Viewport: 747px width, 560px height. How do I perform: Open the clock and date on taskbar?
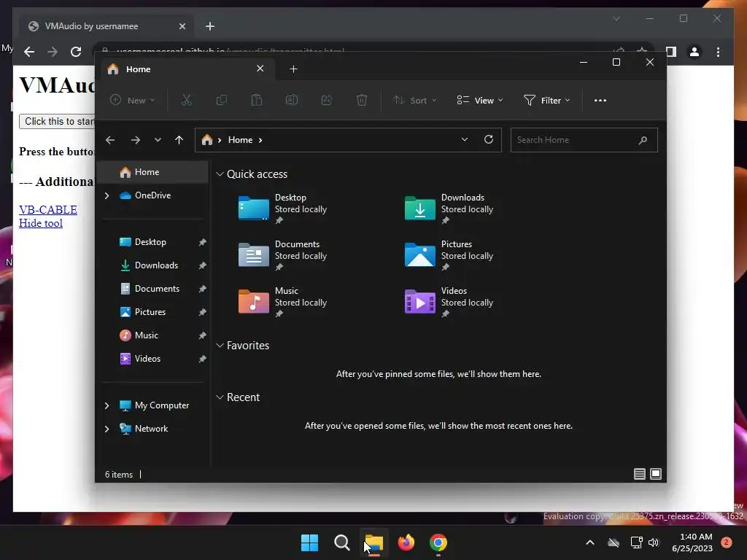point(692,542)
